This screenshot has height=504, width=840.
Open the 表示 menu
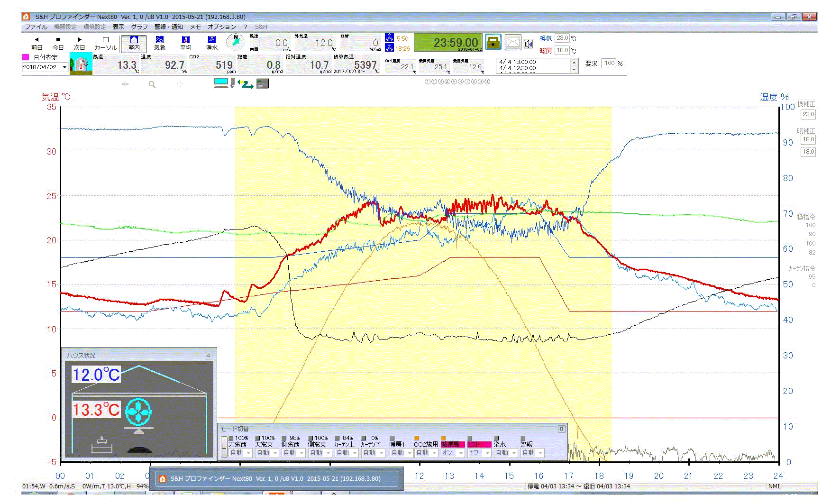(x=118, y=27)
